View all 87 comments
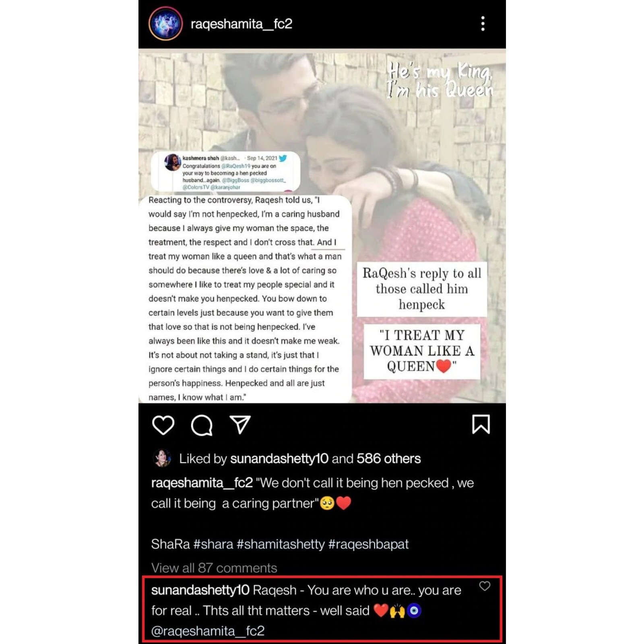This screenshot has width=644, height=644. 214,568
